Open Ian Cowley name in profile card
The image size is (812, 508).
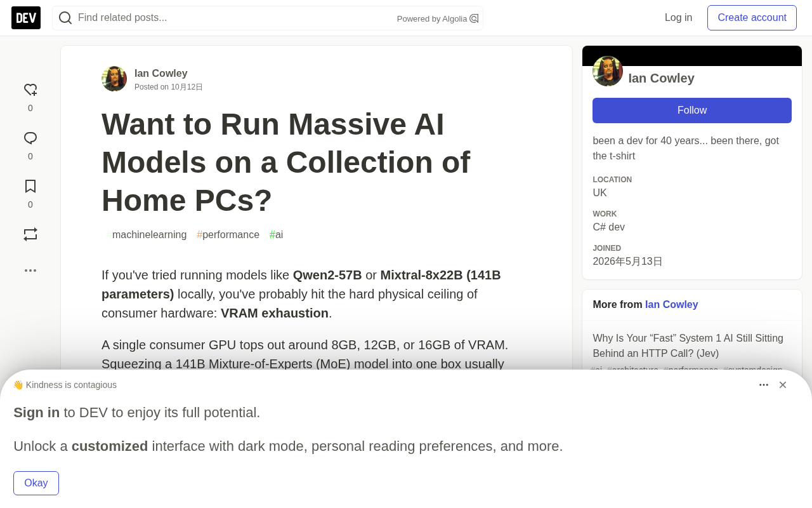pyautogui.click(x=662, y=78)
